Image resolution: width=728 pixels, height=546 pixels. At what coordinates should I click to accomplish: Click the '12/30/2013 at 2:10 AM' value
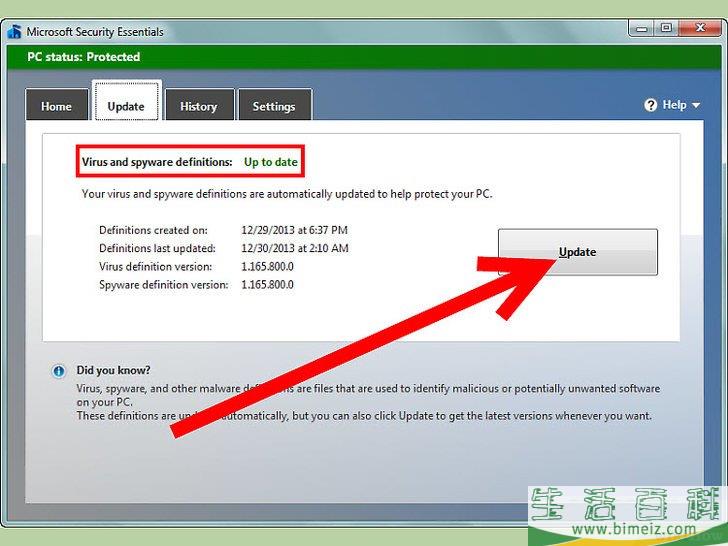pyautogui.click(x=295, y=248)
